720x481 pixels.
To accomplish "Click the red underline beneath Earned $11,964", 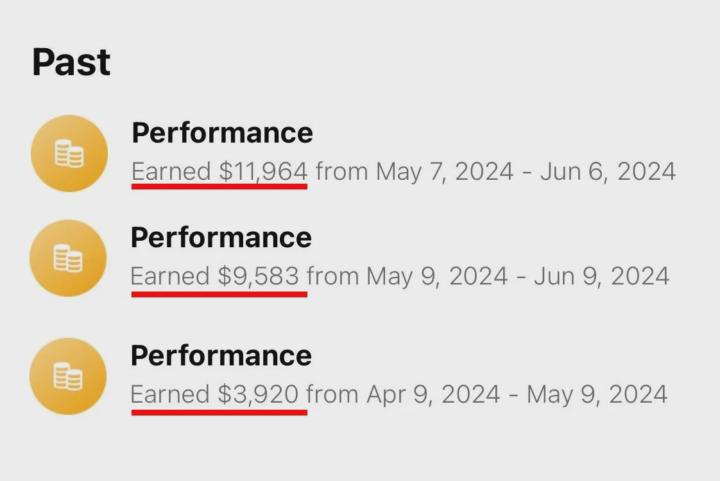I will click(x=219, y=186).
